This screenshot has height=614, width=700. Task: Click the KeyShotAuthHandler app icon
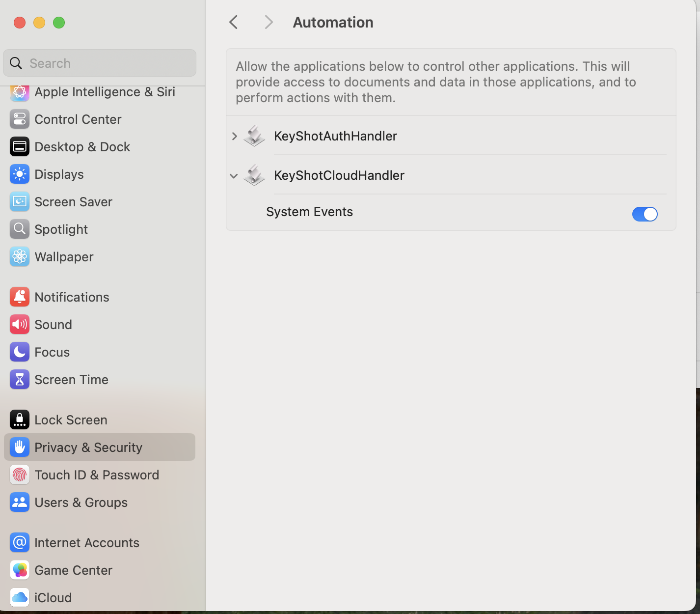[x=254, y=136]
